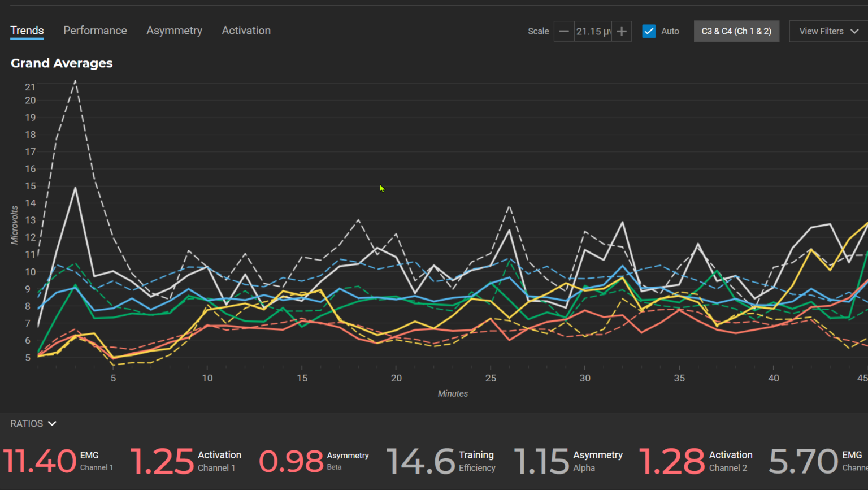This screenshot has width=868, height=490.
Task: Select the 5.70 EMG ratio tile
Action: pos(818,461)
